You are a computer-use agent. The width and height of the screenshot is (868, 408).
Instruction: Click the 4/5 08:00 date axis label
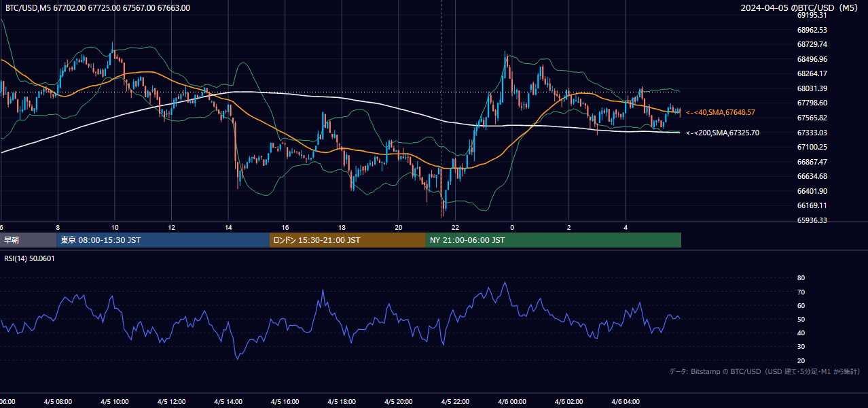[x=58, y=402]
